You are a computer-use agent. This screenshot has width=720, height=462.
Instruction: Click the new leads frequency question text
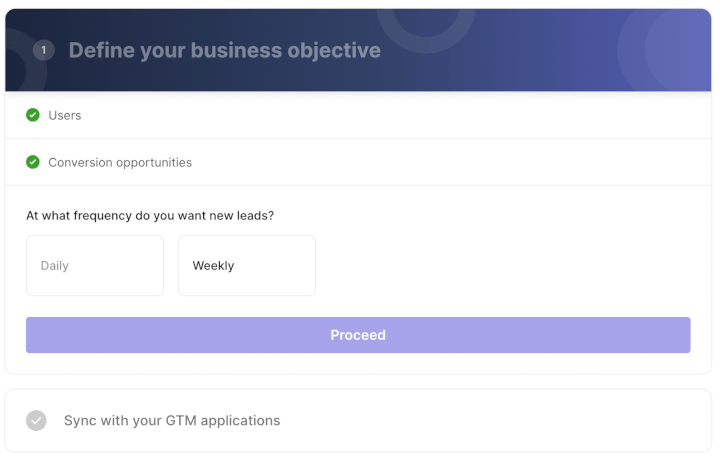coord(150,215)
